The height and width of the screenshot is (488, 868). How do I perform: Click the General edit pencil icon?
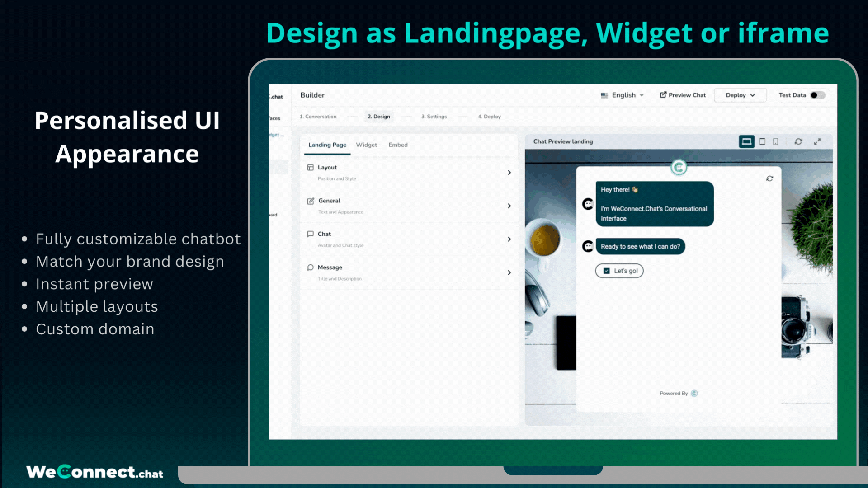(x=311, y=201)
